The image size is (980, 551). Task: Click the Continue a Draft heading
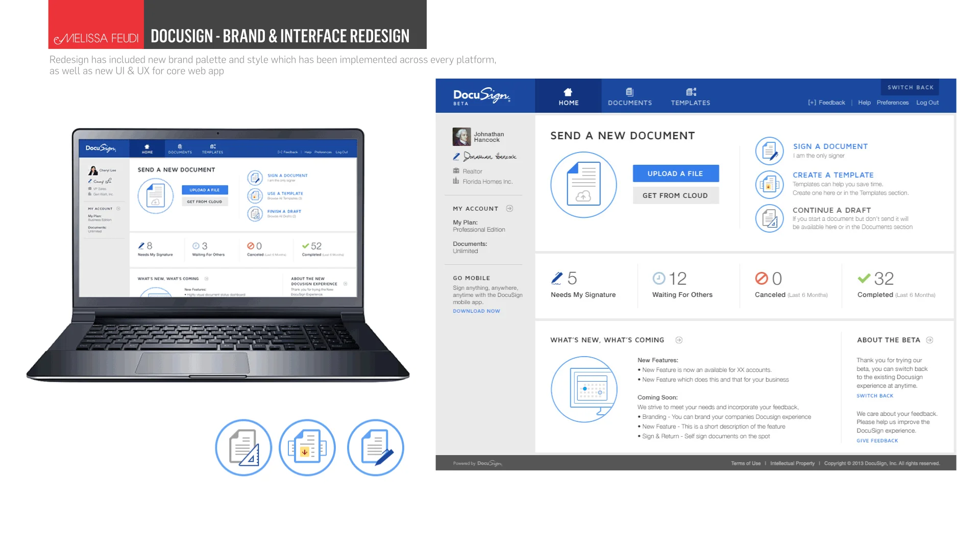pyautogui.click(x=831, y=210)
